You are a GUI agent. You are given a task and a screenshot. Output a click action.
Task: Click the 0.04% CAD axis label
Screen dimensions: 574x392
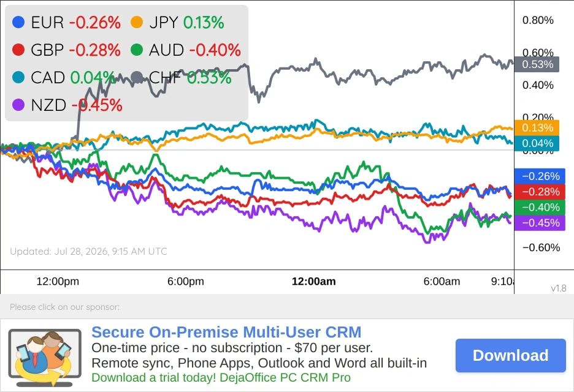click(x=537, y=143)
